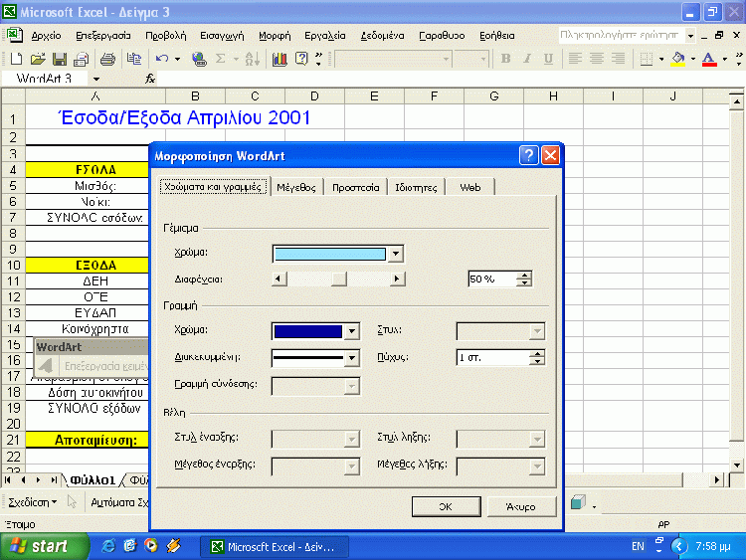Click the AutoSum sigma icon
The image size is (746, 560).
[220, 59]
